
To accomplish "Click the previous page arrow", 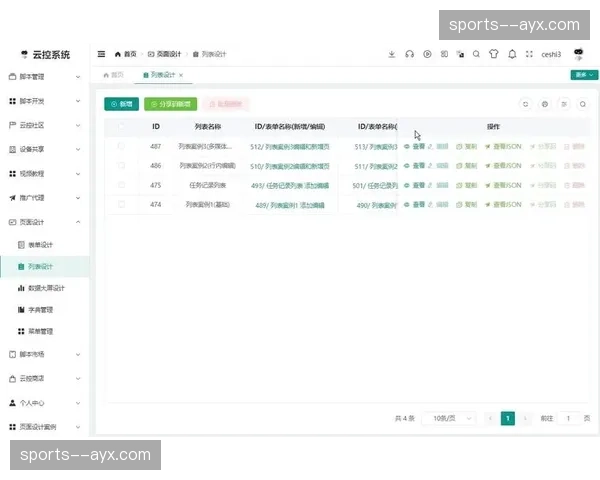I will click(490, 418).
